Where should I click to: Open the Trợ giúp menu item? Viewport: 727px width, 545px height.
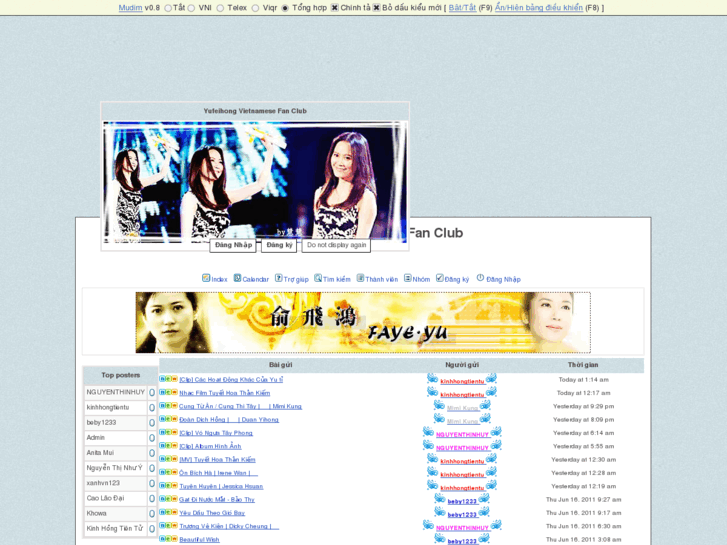click(x=296, y=279)
